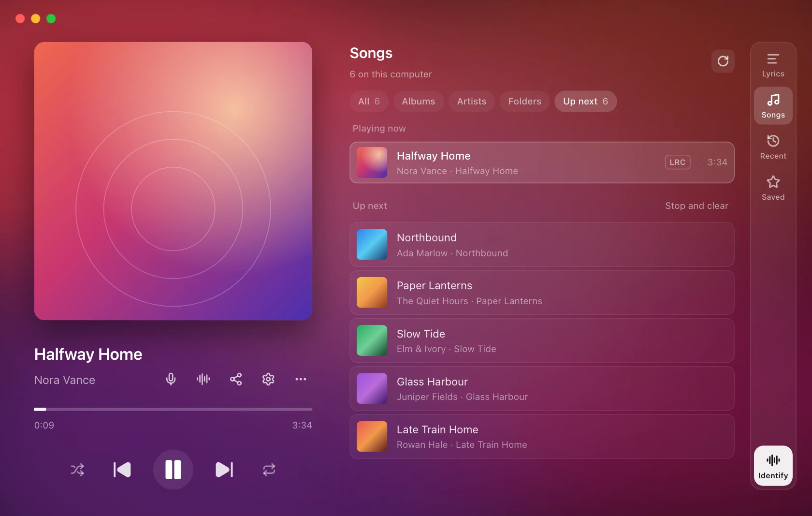Select the Halfway Home playing-now row
The width and height of the screenshot is (812, 516).
point(542,162)
